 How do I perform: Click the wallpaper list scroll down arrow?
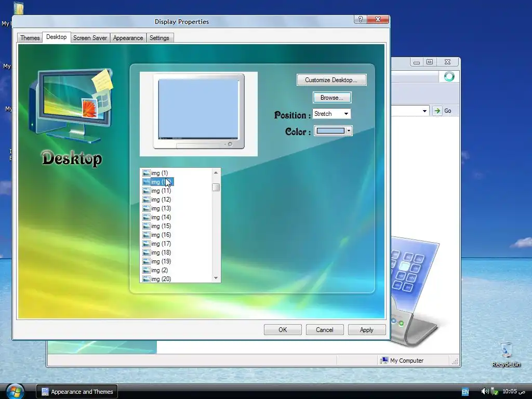[216, 278]
